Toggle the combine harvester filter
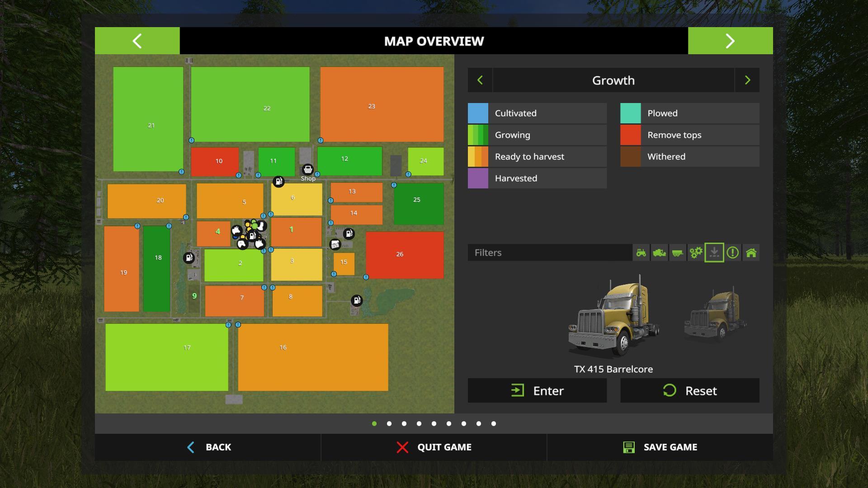 pos(659,253)
